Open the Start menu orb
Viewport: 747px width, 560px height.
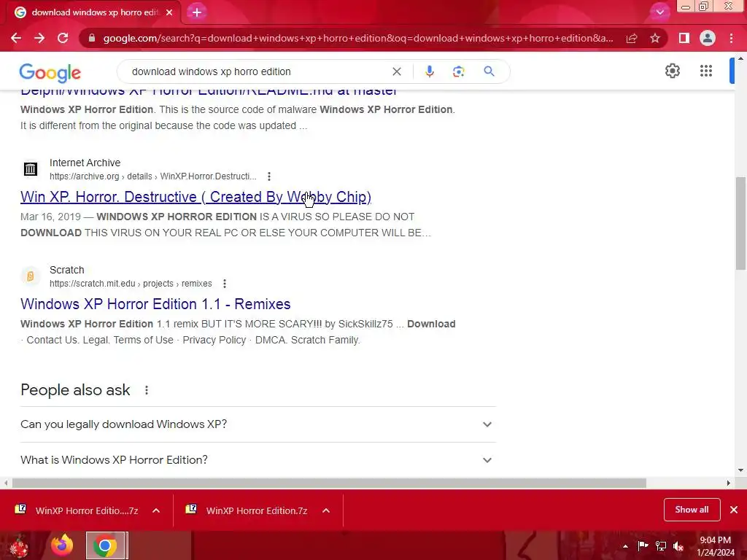19,545
